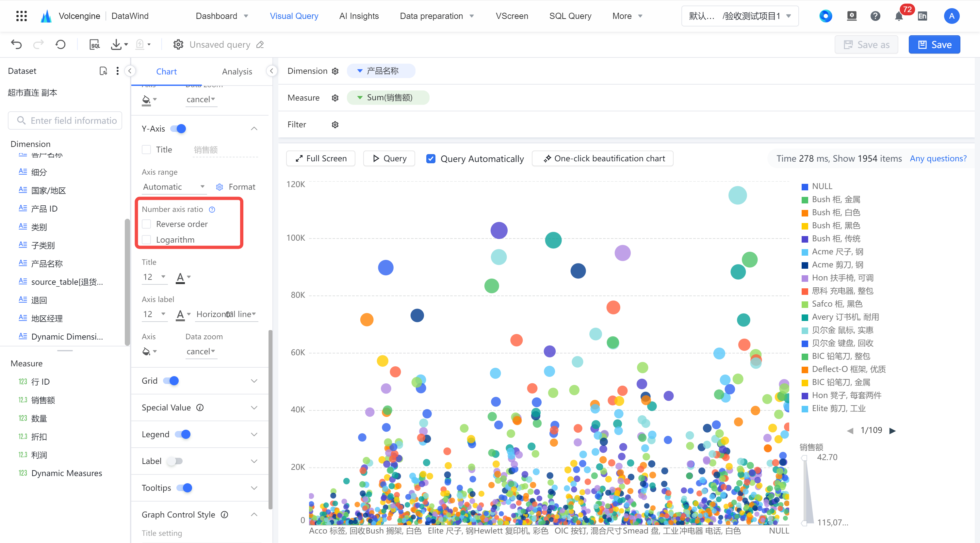Open Dimension shelf gear settings

click(x=335, y=71)
